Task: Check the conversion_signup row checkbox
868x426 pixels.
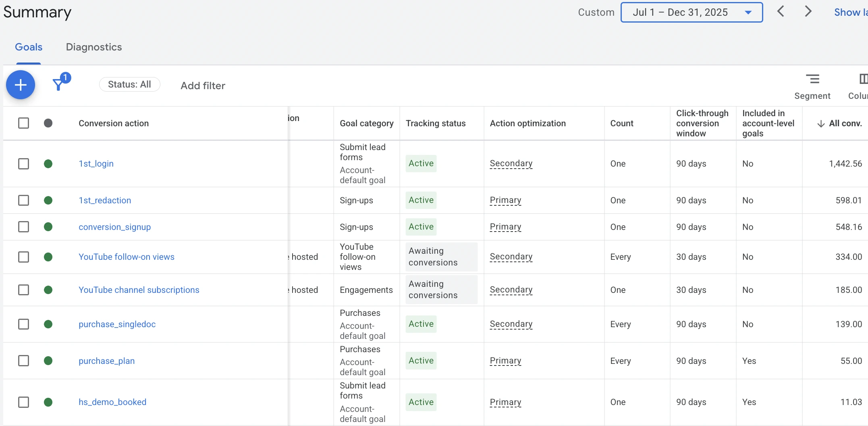Action: pos(24,227)
